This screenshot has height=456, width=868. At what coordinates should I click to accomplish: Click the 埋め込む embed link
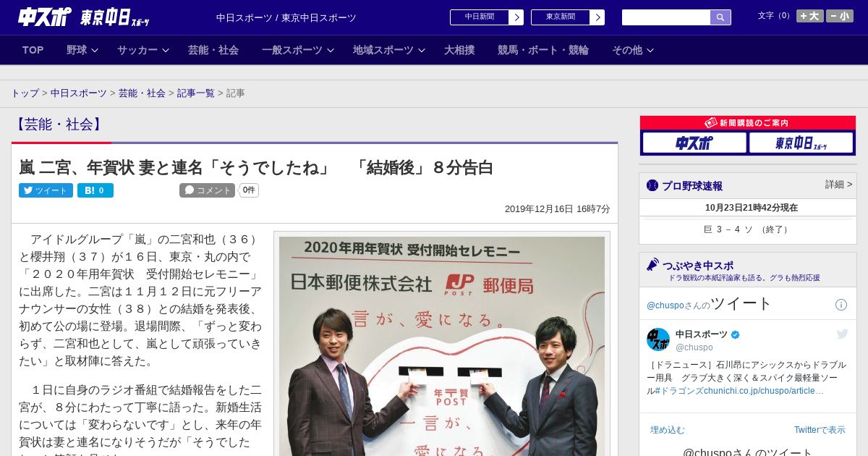667,430
